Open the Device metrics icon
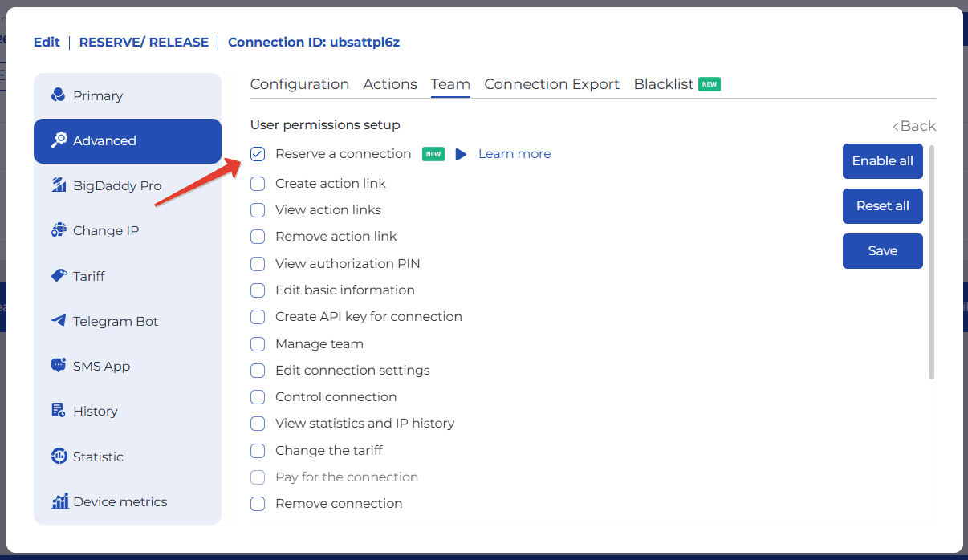This screenshot has height=560, width=968. tap(59, 501)
